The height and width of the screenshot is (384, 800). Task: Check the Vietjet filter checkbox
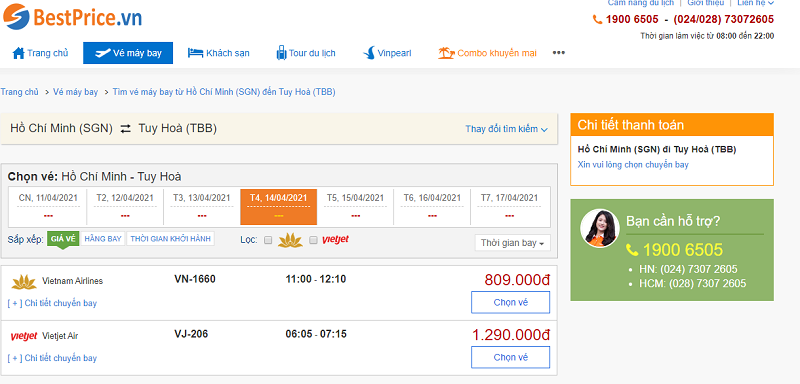[x=313, y=240]
